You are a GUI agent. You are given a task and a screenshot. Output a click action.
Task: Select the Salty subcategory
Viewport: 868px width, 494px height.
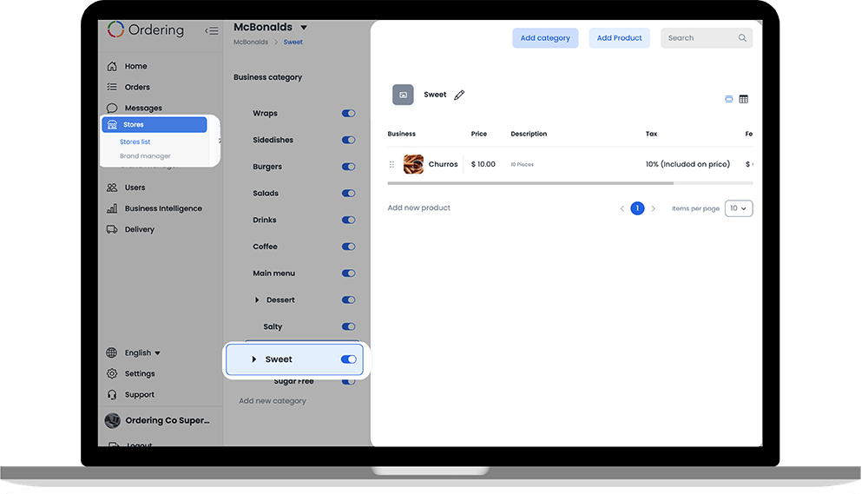[273, 326]
